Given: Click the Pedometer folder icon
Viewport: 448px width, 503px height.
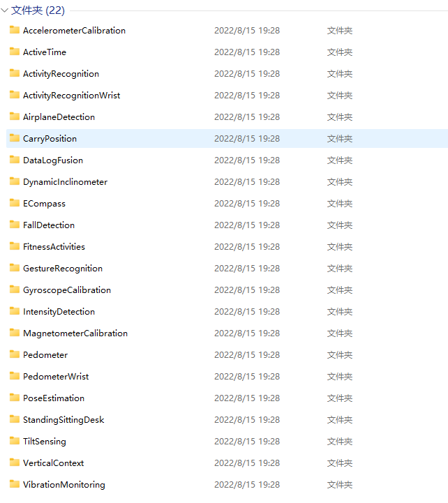Looking at the screenshot, I should 15,354.
